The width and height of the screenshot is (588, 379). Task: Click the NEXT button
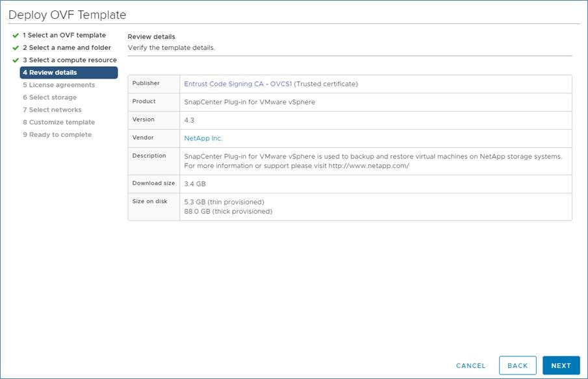561,365
